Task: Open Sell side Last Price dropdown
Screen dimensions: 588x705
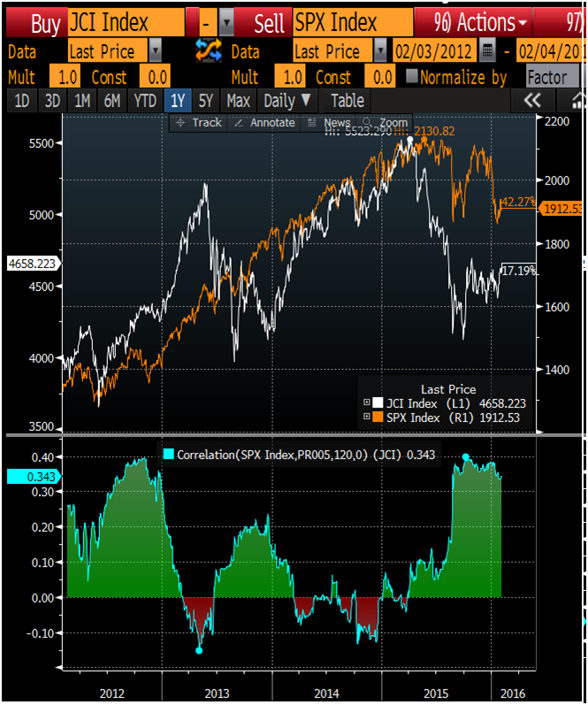Action: (380, 50)
